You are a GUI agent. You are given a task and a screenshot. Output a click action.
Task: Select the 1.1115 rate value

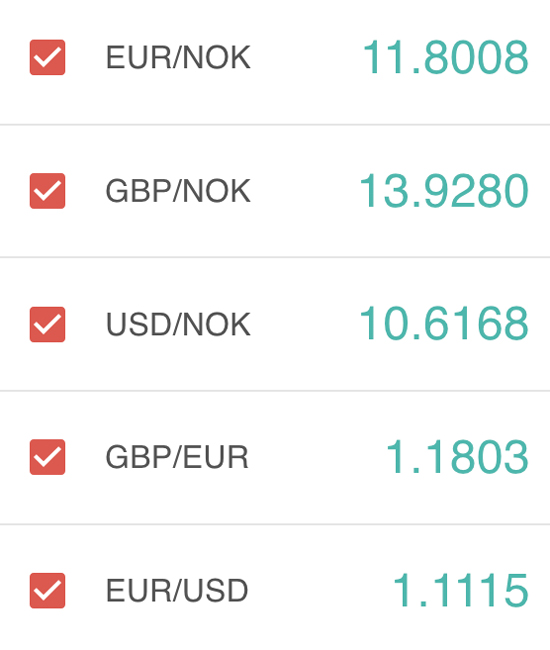point(460,590)
